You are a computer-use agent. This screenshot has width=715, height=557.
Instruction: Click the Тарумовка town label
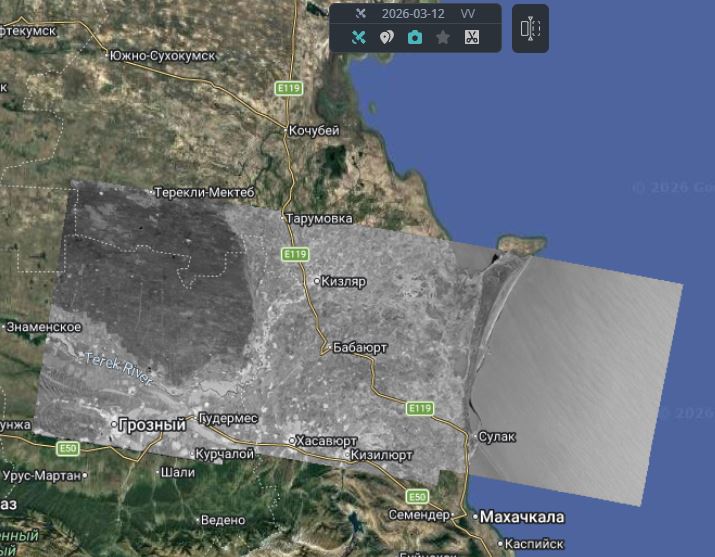(319, 218)
